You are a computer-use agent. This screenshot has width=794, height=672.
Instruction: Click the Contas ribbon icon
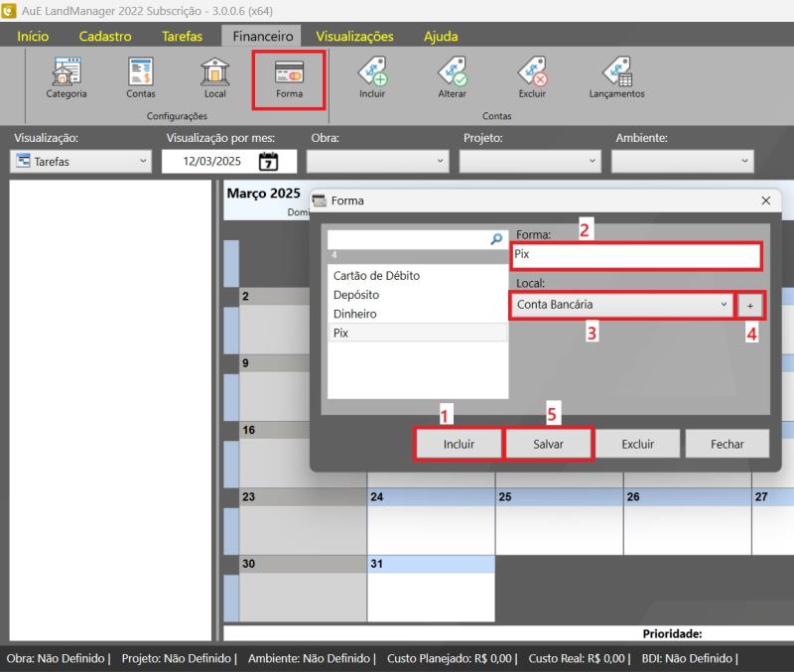[x=141, y=77]
